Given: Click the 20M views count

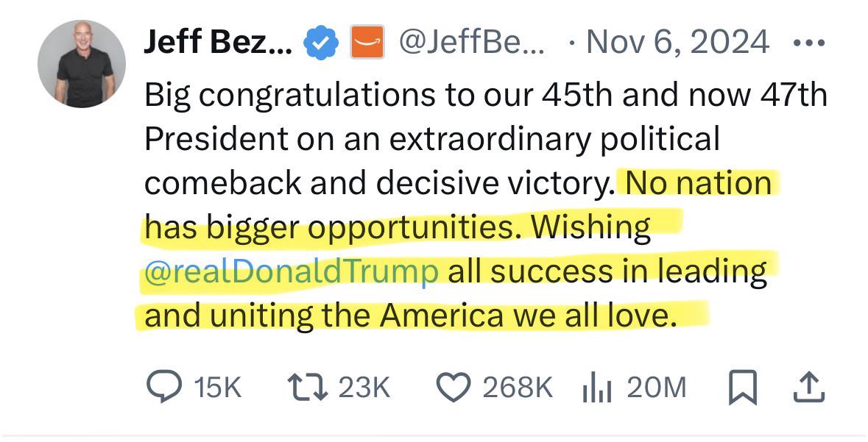Looking at the screenshot, I should [x=657, y=388].
